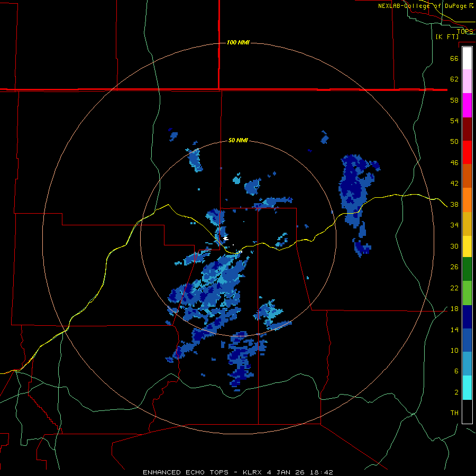Click the legend value 62
The image size is (476, 476).
click(454, 79)
